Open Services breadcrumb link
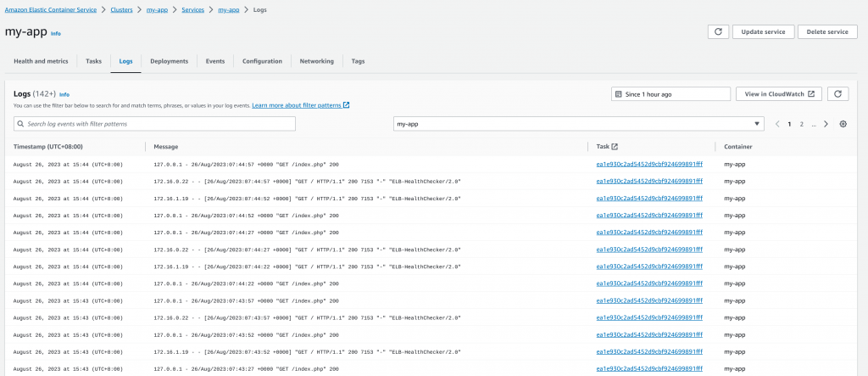Screen dimensions: 868x376 tap(192, 10)
